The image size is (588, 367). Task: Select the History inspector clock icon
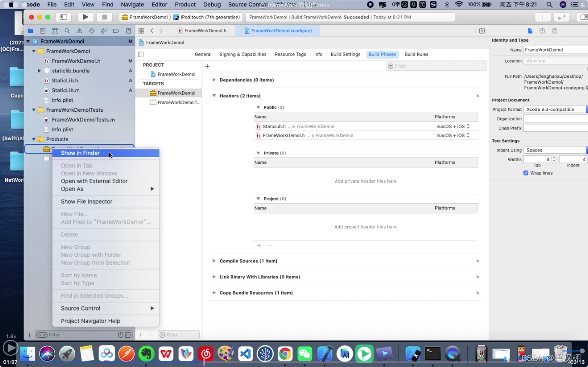(542, 31)
